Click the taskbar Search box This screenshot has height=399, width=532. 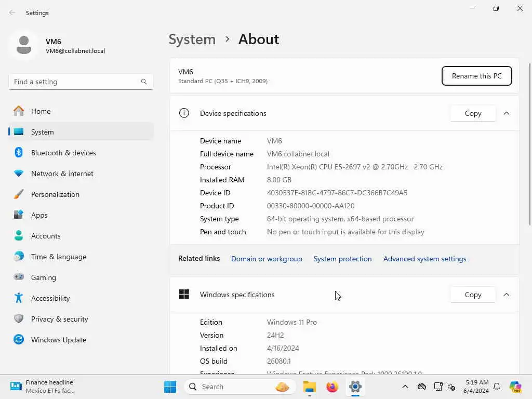coord(240,387)
